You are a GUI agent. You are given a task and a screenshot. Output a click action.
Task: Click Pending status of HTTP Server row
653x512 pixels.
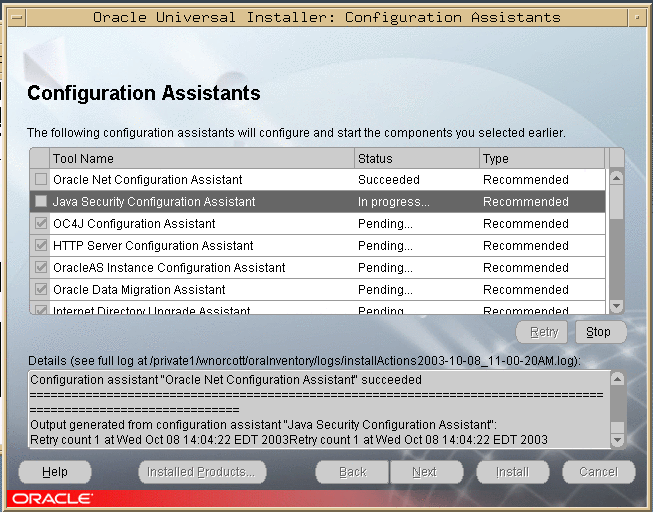click(x=417, y=245)
